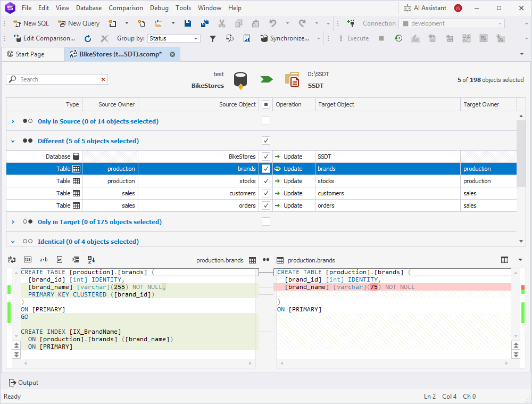Click the Filter funnel icon

click(x=213, y=38)
